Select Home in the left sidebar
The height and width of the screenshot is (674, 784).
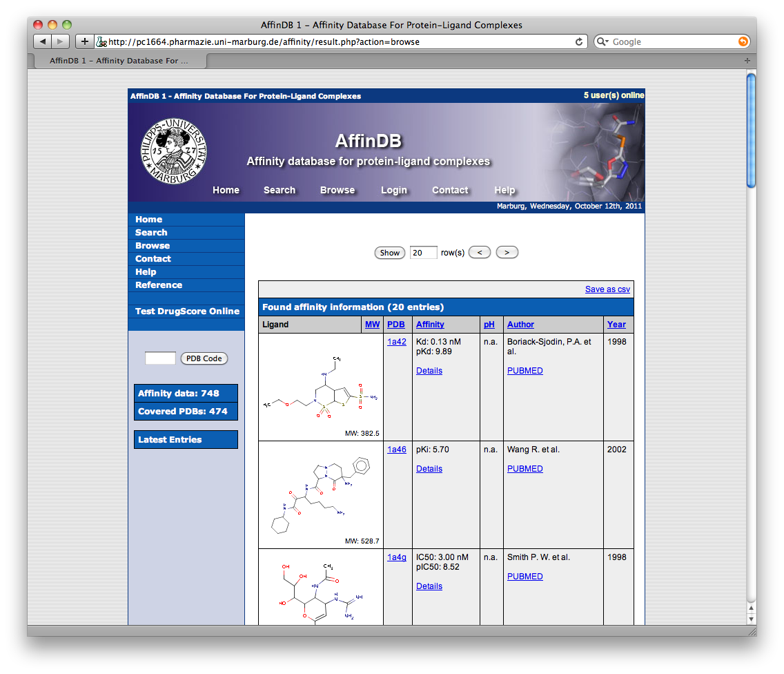tap(186, 220)
